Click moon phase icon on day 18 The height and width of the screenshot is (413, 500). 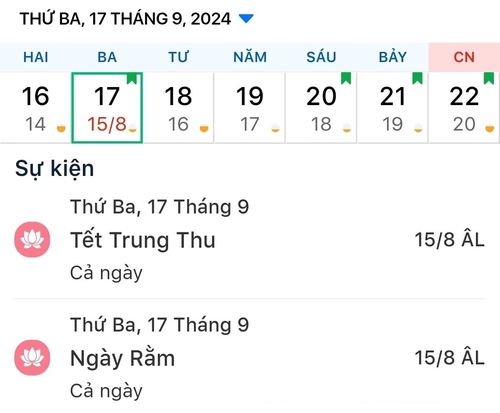coord(204,128)
